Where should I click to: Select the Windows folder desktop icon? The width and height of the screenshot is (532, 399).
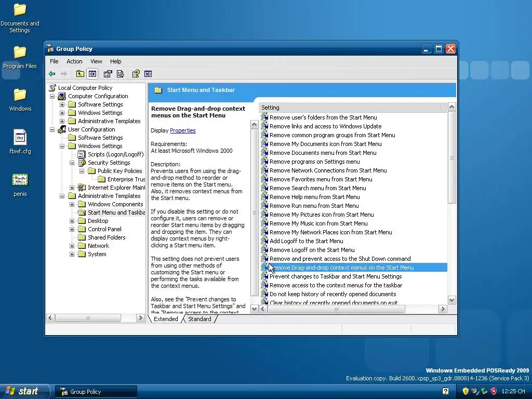tap(20, 100)
